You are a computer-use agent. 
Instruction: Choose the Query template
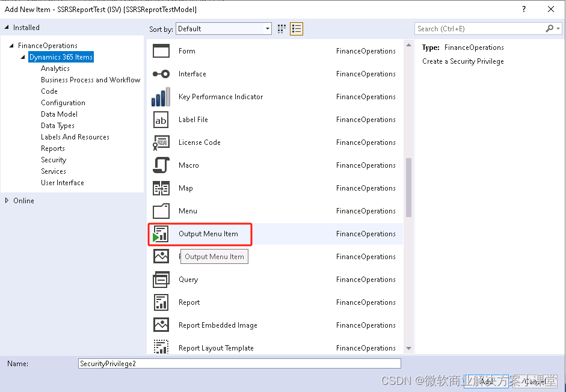point(275,280)
